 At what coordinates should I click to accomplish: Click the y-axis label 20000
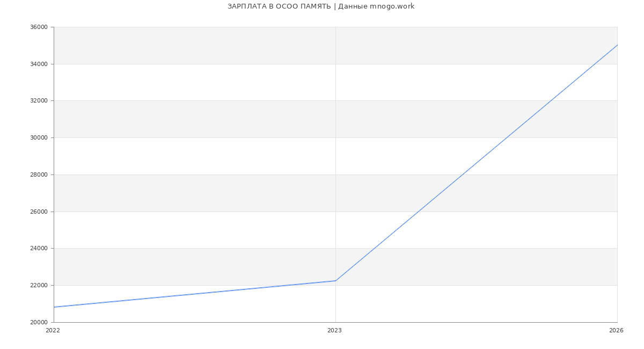tap(39, 323)
